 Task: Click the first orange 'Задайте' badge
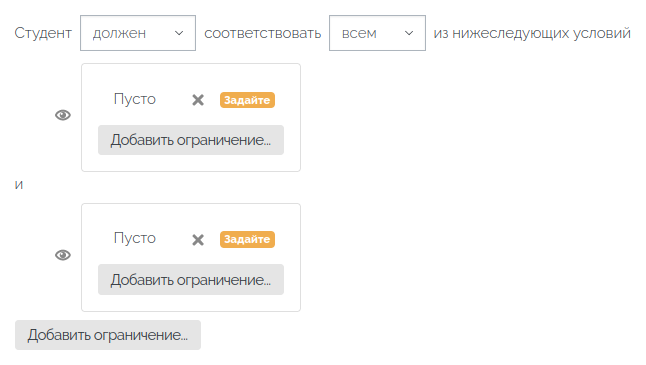click(x=247, y=100)
